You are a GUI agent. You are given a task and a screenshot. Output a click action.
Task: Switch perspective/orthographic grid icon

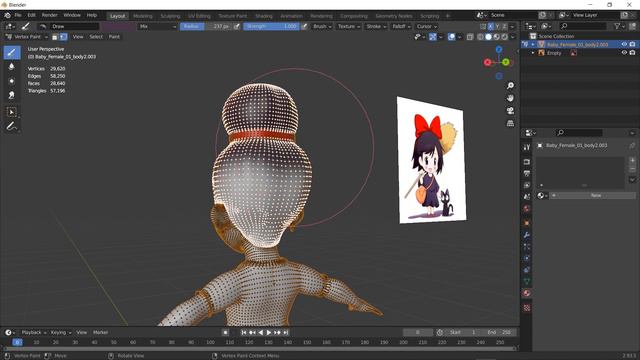pyautogui.click(x=510, y=123)
